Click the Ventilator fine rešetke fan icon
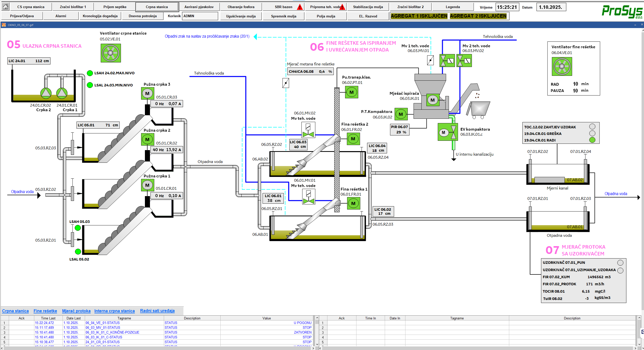This screenshot has height=350, width=644. pos(562,66)
